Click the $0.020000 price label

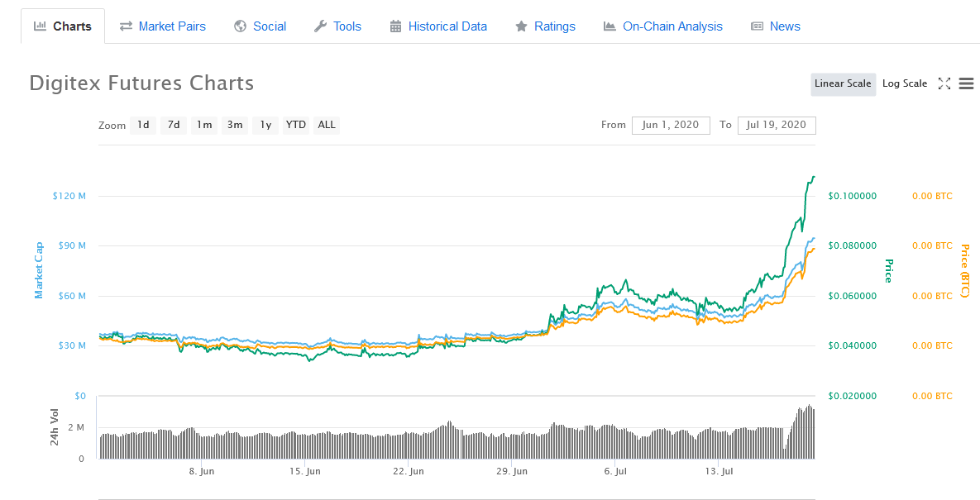click(853, 396)
